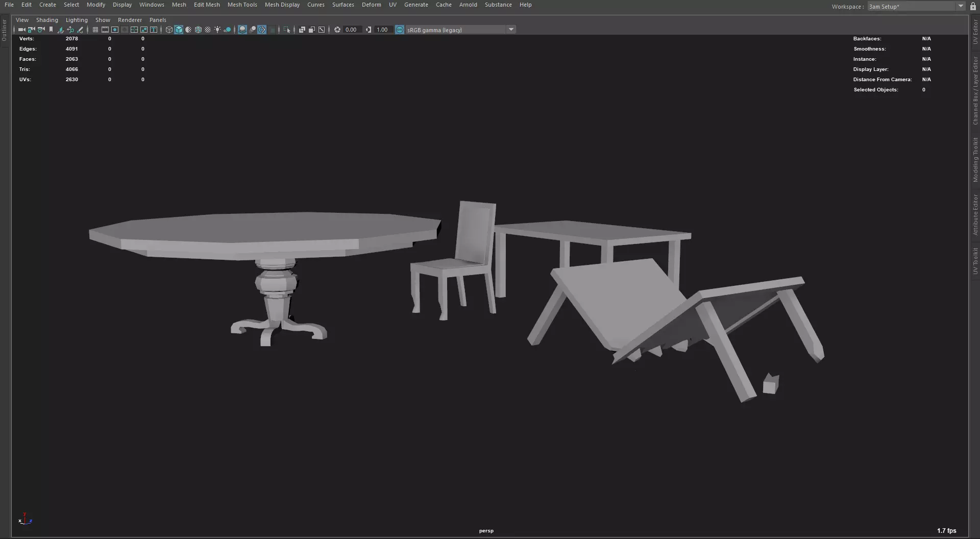Click the Bookmarks icon in panel toolbar
This screenshot has width=980, height=539.
pyautogui.click(x=51, y=30)
